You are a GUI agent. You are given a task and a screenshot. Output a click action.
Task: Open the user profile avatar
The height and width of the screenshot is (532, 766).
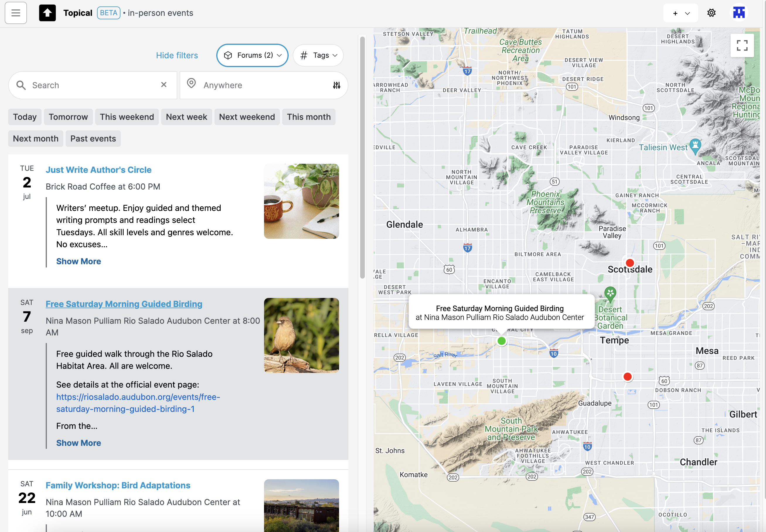tap(739, 13)
